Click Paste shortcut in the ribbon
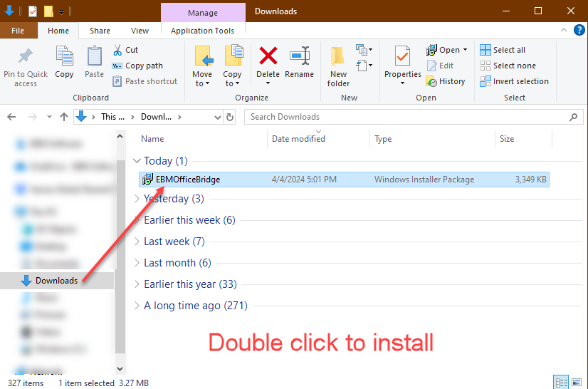Image resolution: width=588 pixels, height=389 pixels. pyautogui.click(x=145, y=81)
